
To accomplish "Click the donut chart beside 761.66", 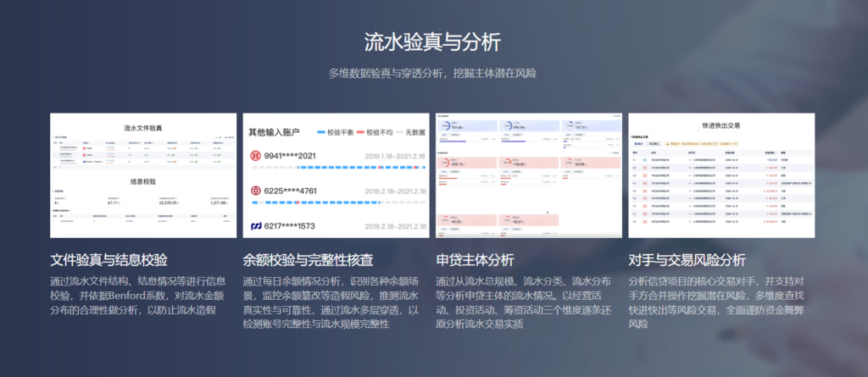I will click(x=445, y=127).
